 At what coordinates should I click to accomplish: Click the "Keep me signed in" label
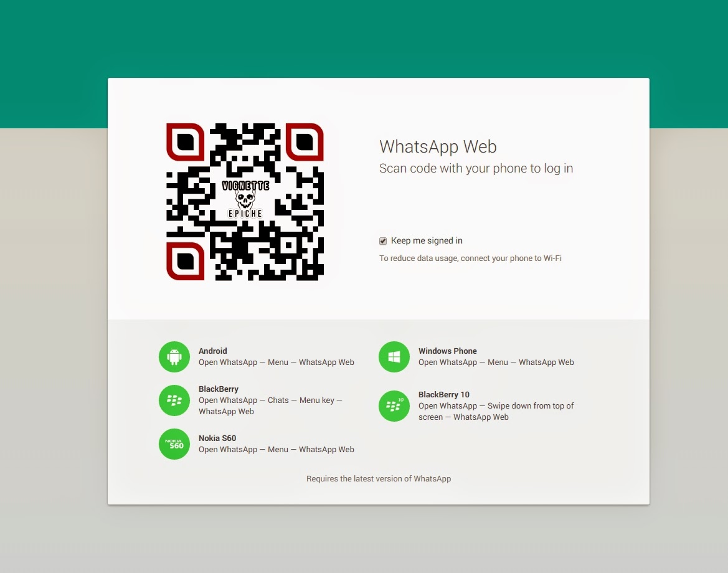coord(427,240)
